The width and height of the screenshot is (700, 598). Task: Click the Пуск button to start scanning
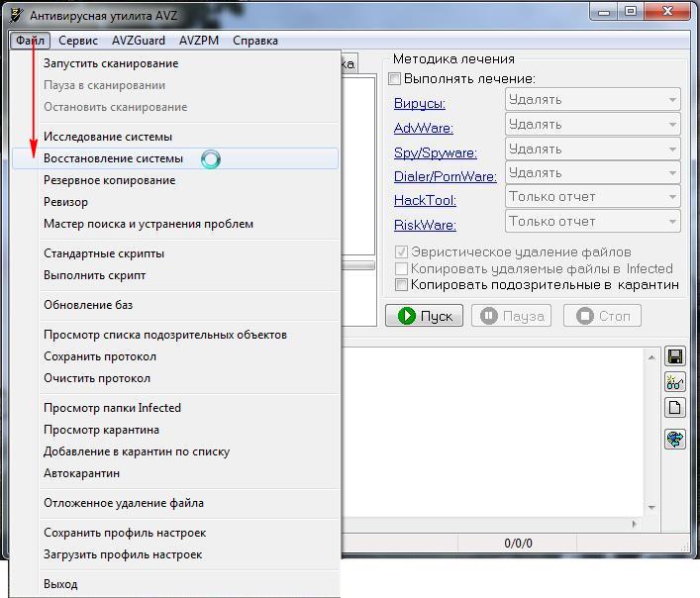[x=424, y=316]
